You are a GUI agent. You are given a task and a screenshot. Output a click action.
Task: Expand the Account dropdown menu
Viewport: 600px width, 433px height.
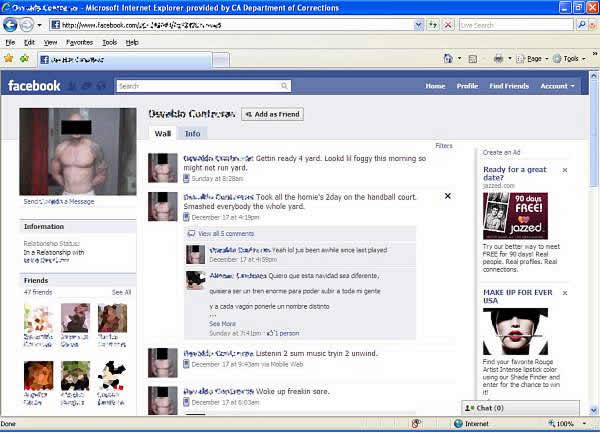[557, 86]
